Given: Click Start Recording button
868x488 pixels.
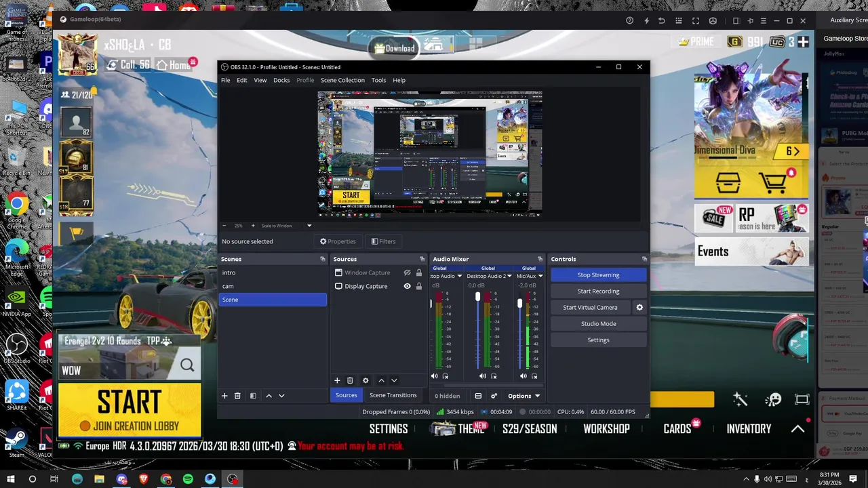Looking at the screenshot, I should coord(598,291).
